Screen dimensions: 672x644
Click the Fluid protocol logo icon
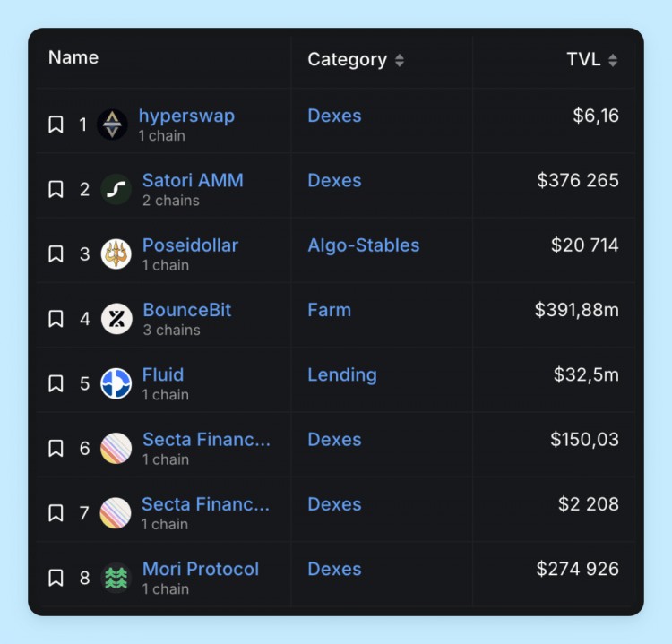point(116,383)
